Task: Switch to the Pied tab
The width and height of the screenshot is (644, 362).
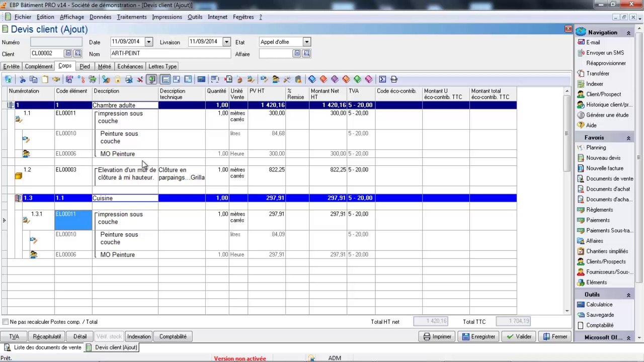Action: 85,66
